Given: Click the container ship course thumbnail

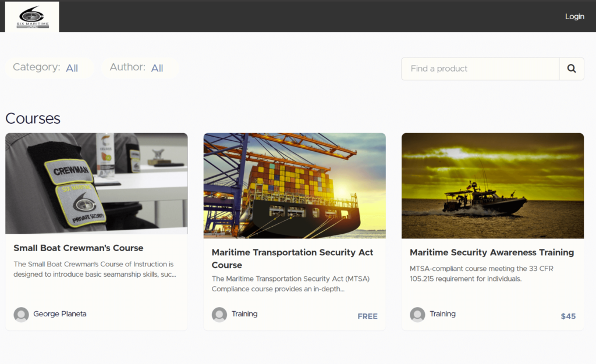Looking at the screenshot, I should coord(295,185).
